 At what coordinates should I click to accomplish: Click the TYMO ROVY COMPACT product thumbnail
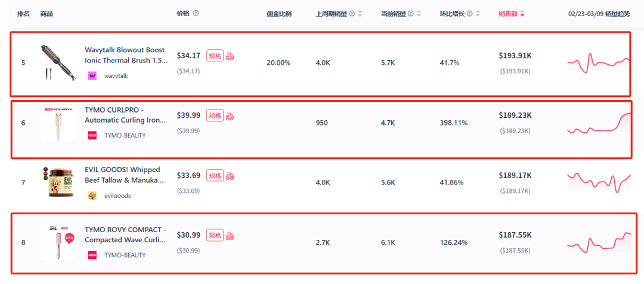[58, 242]
